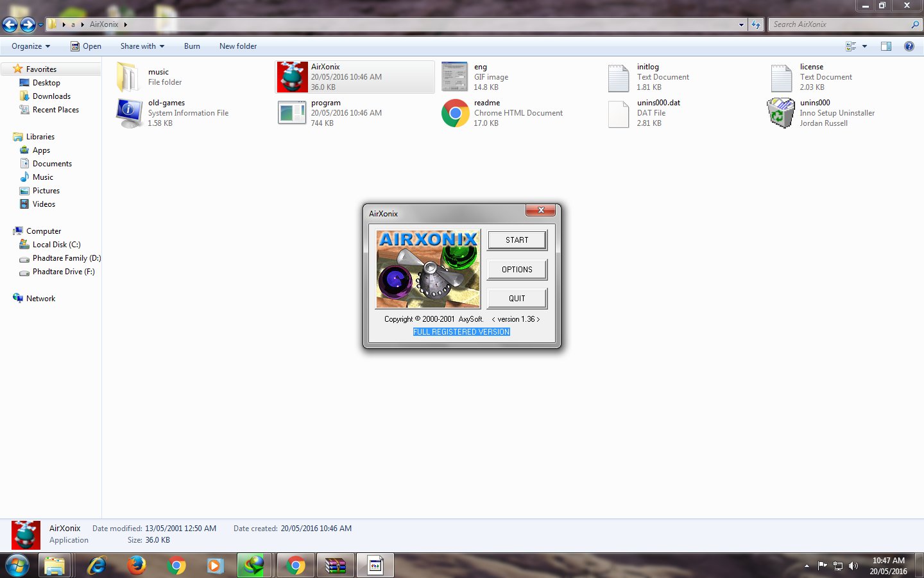Viewport: 924px width, 578px height.
Task: Open the view options dropdown arrow
Action: click(864, 46)
